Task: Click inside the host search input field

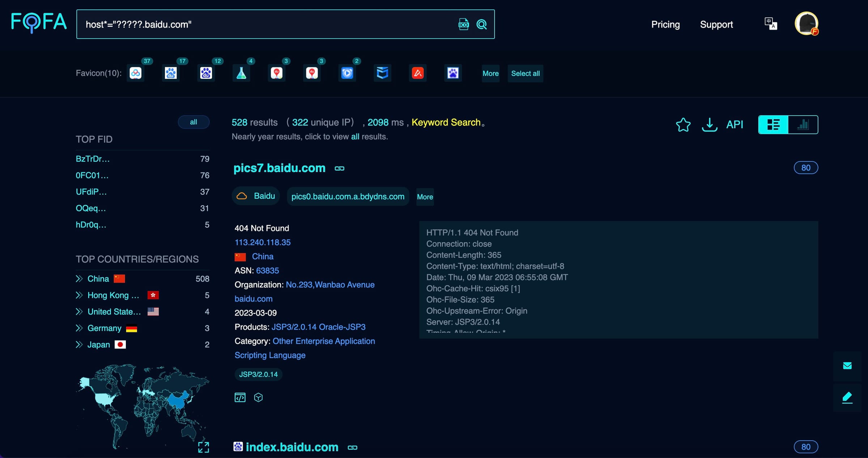Action: click(x=253, y=24)
